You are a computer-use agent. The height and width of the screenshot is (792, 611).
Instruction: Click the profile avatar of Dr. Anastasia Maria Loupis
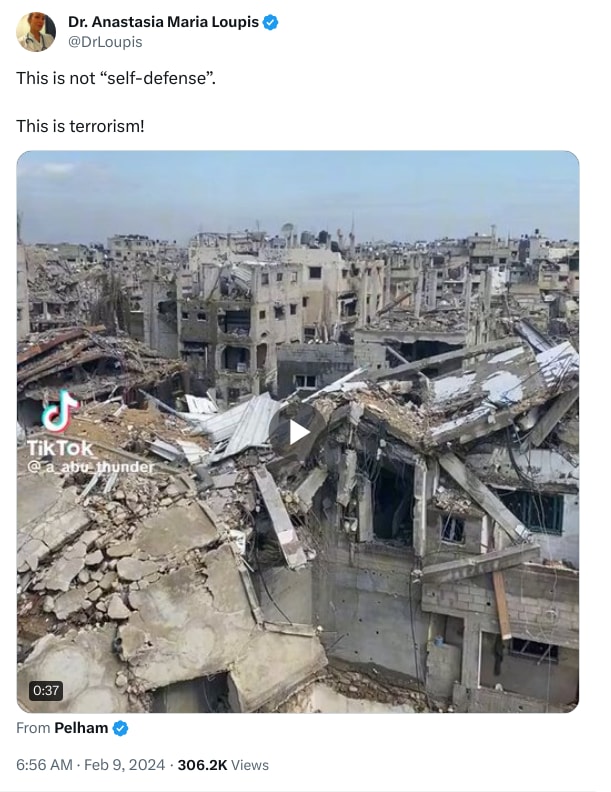point(36,32)
